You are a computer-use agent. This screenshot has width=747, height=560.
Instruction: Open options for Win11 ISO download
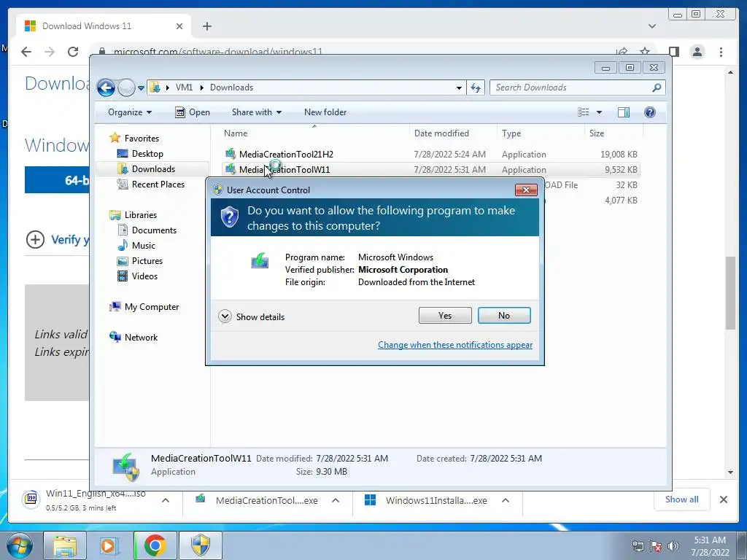tap(166, 500)
